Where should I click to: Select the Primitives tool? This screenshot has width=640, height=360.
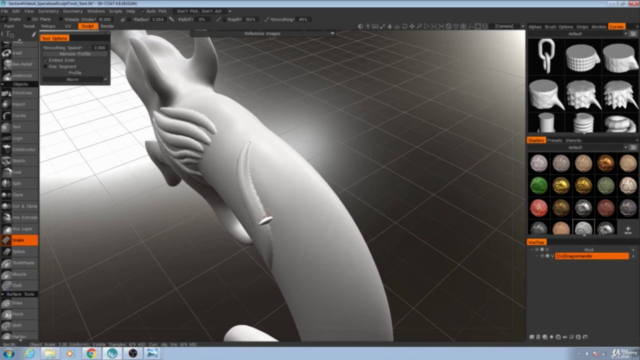19,93
